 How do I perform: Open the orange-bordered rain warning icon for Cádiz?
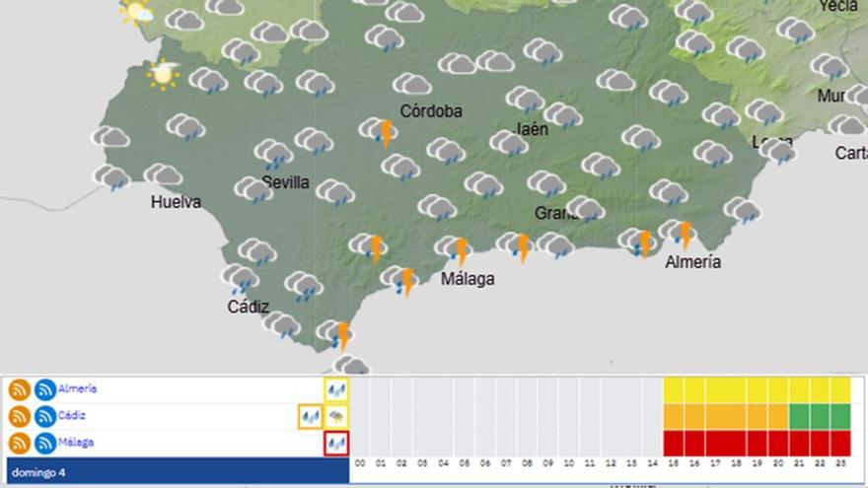click(x=310, y=417)
